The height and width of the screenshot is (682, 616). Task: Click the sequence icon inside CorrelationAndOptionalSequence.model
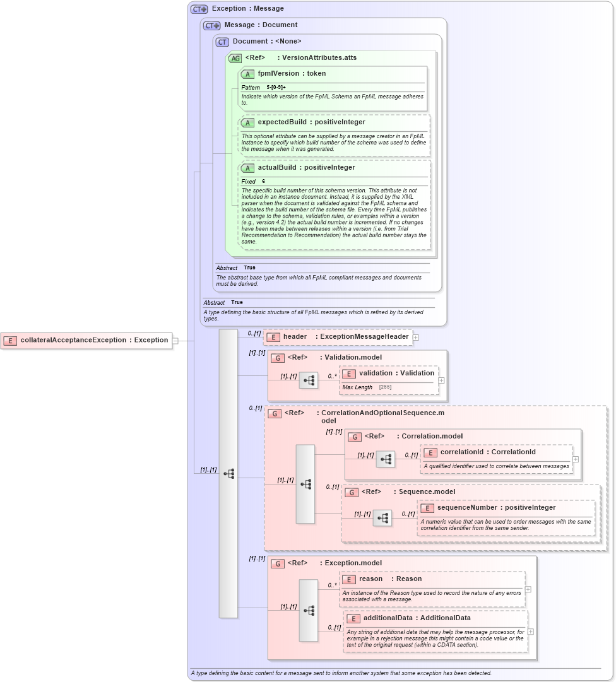pos(305,484)
